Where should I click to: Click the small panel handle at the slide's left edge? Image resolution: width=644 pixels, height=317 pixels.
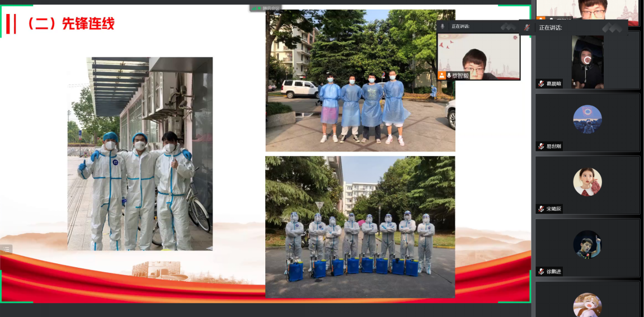(6, 249)
